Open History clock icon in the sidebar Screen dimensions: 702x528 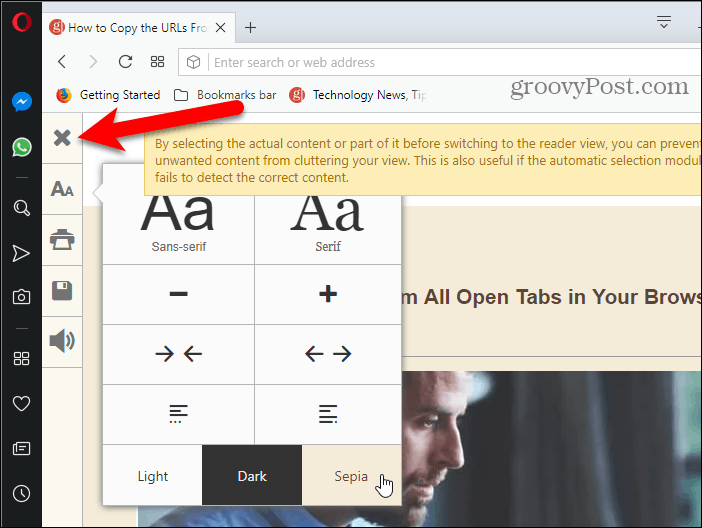[21, 494]
